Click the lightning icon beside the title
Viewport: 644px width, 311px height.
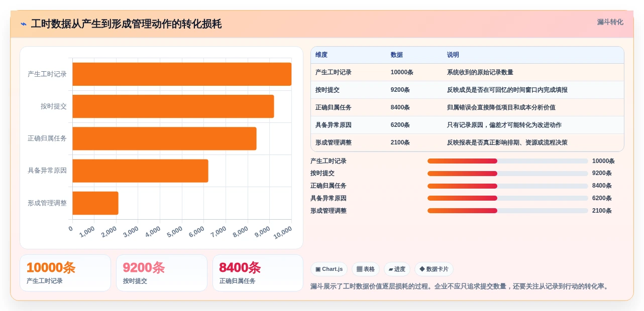(x=24, y=24)
